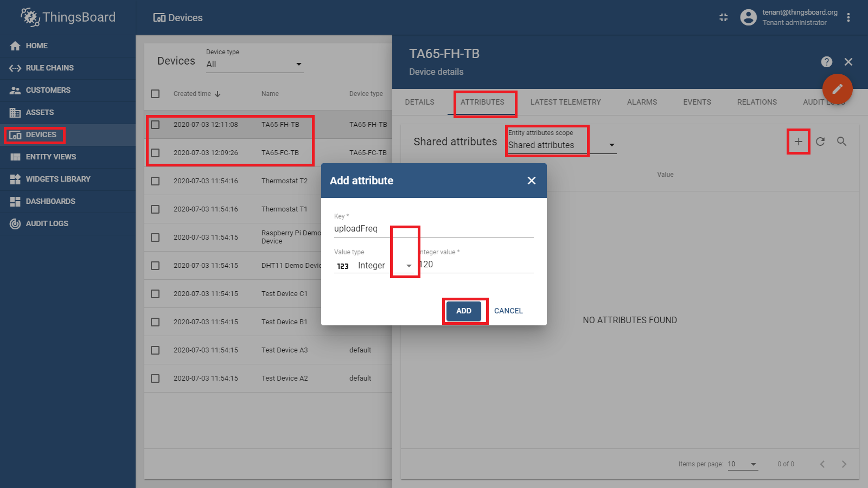Check the Test Device B1 checkbox

(x=155, y=322)
